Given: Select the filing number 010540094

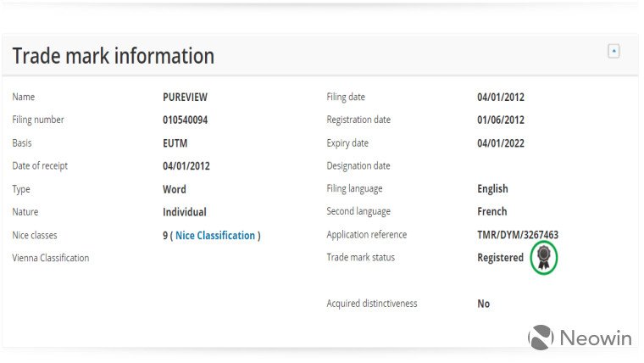Looking at the screenshot, I should tap(185, 120).
